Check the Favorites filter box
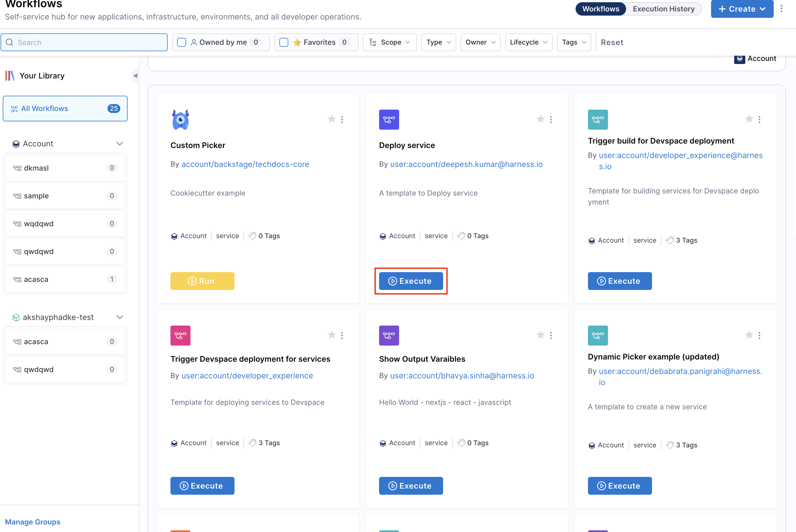Viewport: 796px width, 532px height. tap(284, 42)
